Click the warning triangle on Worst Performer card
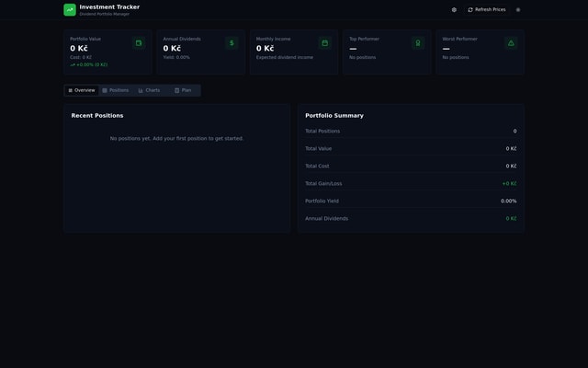 (511, 42)
